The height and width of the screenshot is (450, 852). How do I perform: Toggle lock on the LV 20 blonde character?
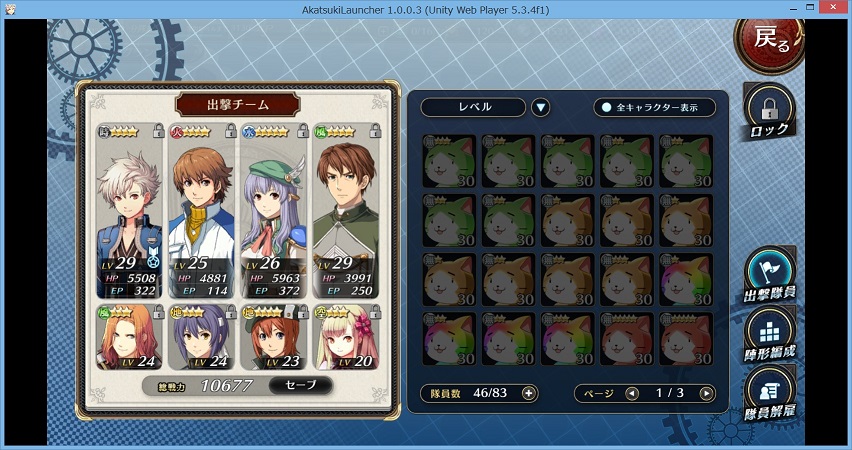click(x=375, y=311)
